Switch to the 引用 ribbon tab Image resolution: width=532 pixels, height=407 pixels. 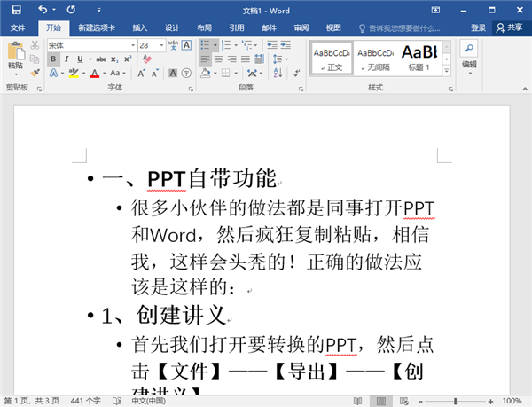point(237,27)
